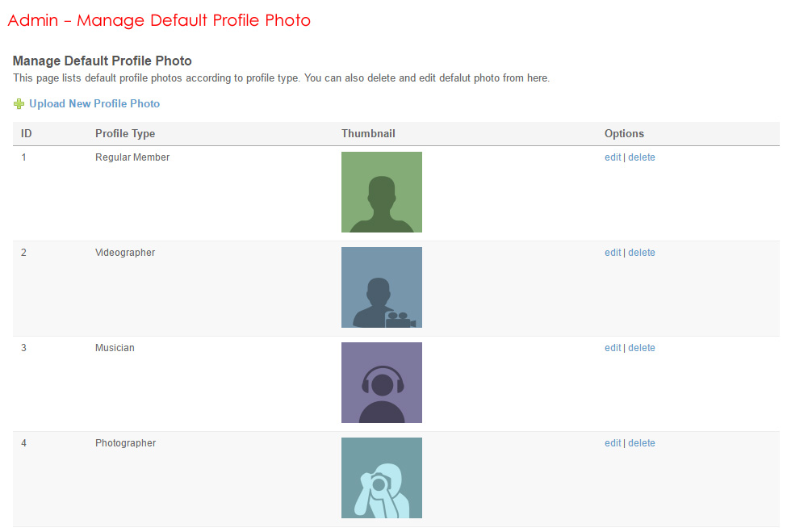787x532 pixels.
Task: Edit the Videographer default photo
Action: 613,253
